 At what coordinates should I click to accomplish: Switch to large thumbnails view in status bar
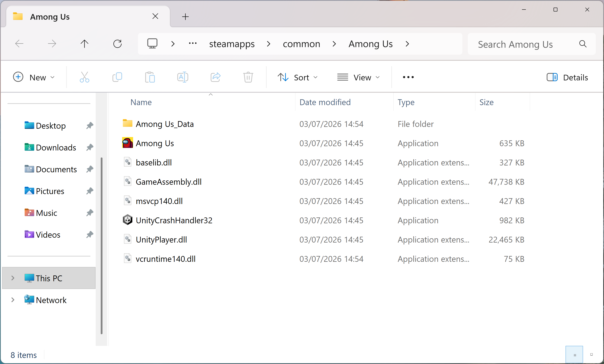(591, 355)
